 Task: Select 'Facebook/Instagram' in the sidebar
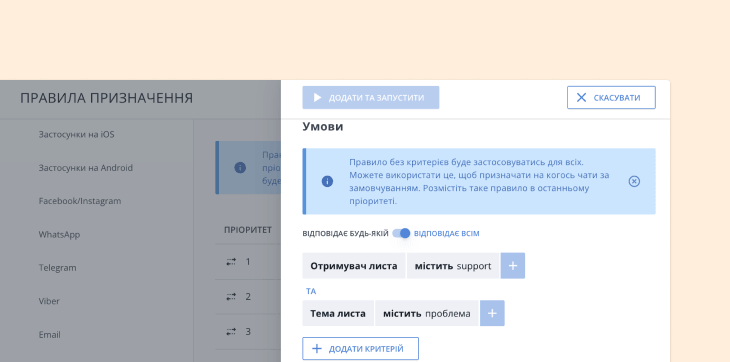coord(80,201)
